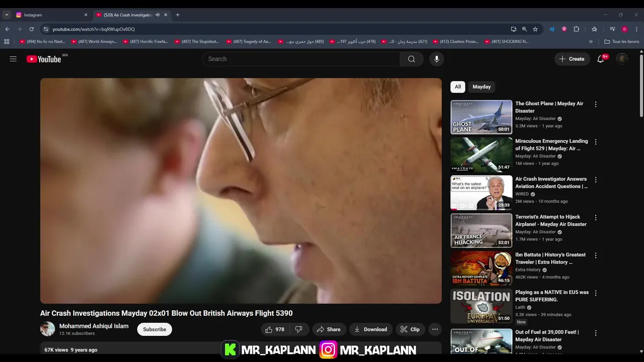This screenshot has height=362, width=644.
Task: Open bookmark SHOCKING N
Action: [x=507, y=42]
